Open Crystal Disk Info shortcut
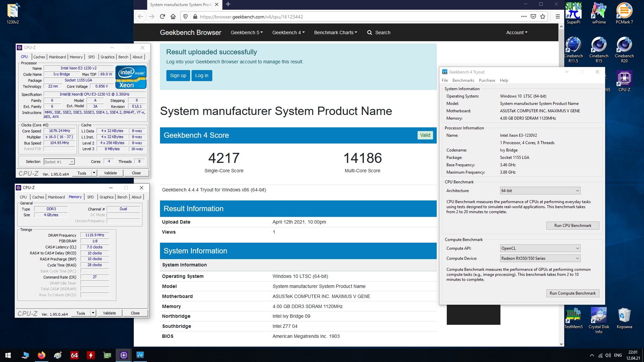Viewport: 644px width, 362px height. (x=599, y=320)
